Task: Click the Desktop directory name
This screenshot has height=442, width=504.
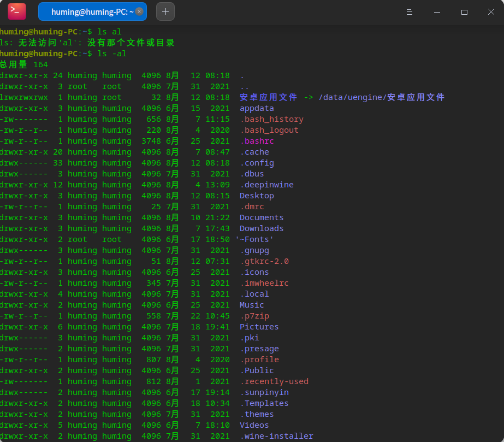Action: click(x=257, y=196)
